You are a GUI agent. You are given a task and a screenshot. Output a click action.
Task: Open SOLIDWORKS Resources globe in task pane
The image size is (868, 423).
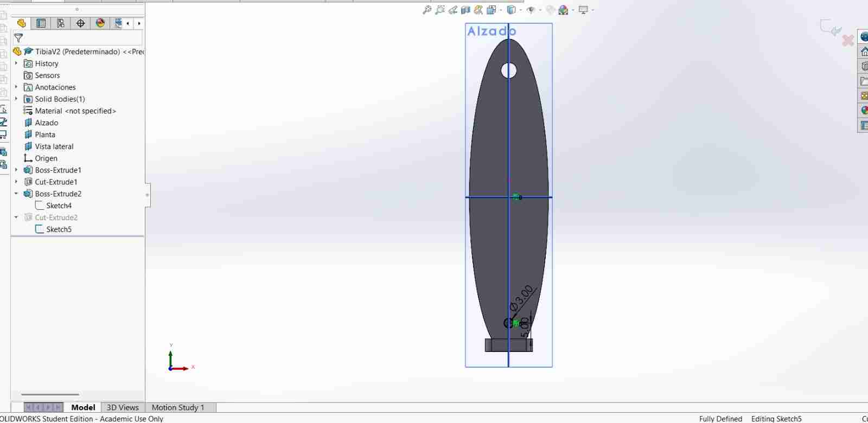[864, 37]
